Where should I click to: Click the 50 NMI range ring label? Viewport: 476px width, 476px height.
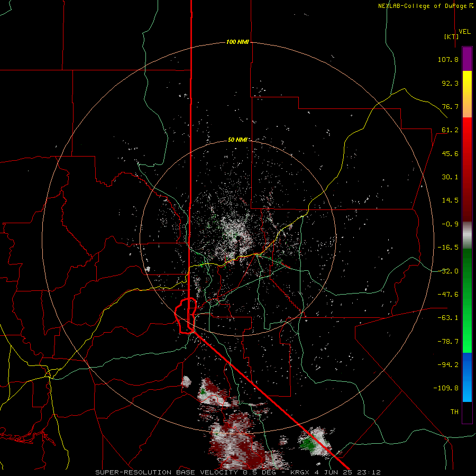pos(237,140)
